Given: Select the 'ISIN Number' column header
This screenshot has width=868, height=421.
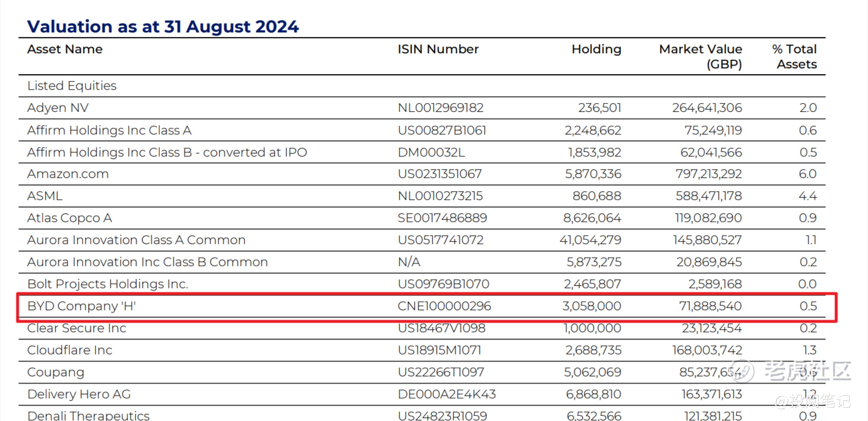Looking at the screenshot, I should [x=438, y=49].
